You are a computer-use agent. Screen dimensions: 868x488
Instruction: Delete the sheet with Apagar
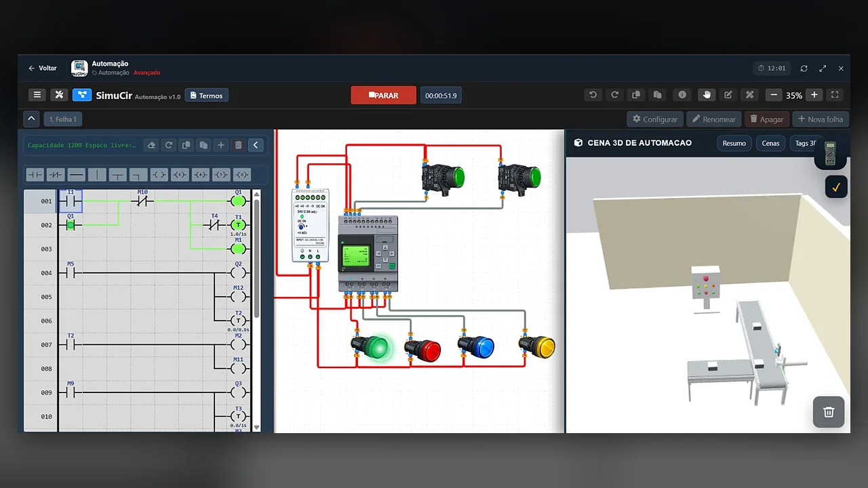[x=766, y=119]
